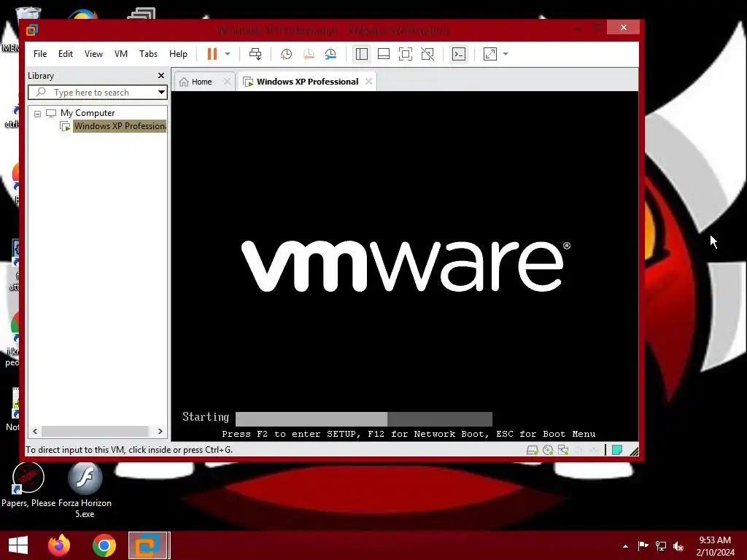
Task: Click the CD/DVD drive status icon
Action: pos(548,450)
